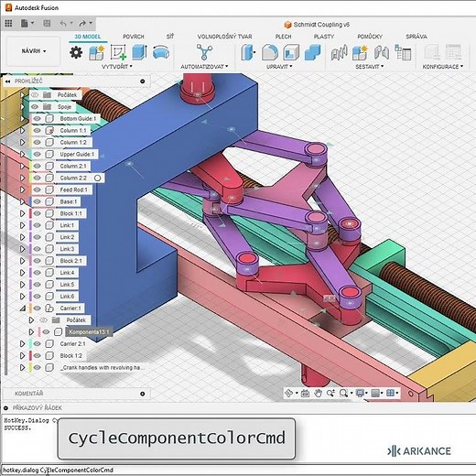Click the Zoom window magnifier icon
The width and height of the screenshot is (476, 476).
click(x=343, y=393)
